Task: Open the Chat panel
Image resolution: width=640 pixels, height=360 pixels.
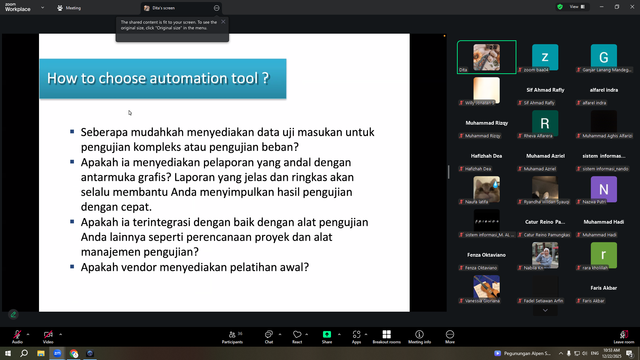Action: point(269,337)
